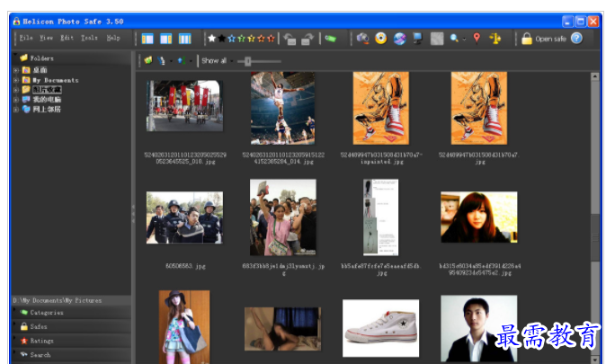Select the first panel layout view icon

(147, 39)
